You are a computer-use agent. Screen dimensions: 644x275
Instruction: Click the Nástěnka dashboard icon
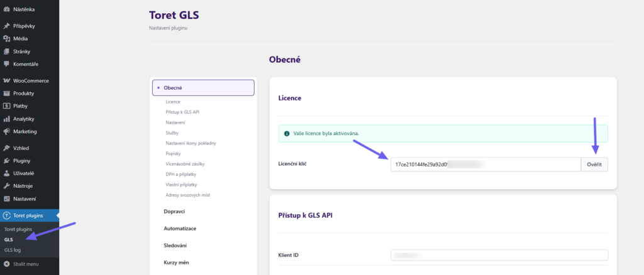point(6,9)
